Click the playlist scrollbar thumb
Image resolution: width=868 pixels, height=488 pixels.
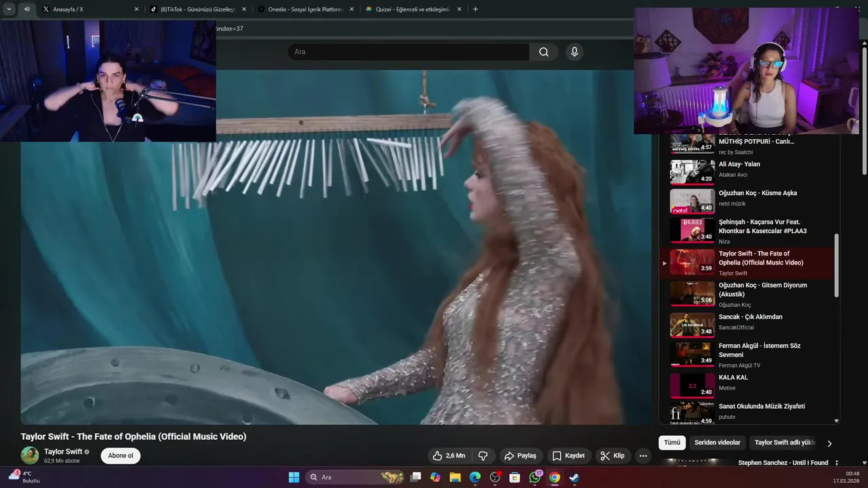(x=836, y=265)
